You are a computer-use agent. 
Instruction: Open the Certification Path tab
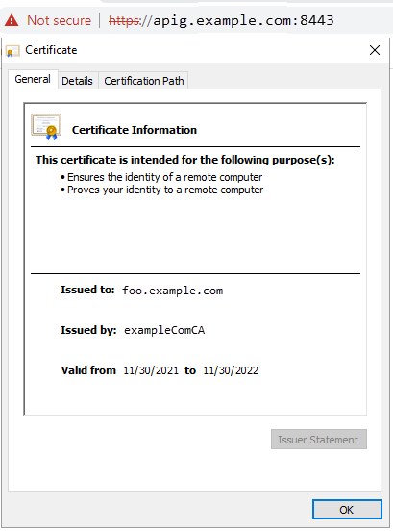143,81
